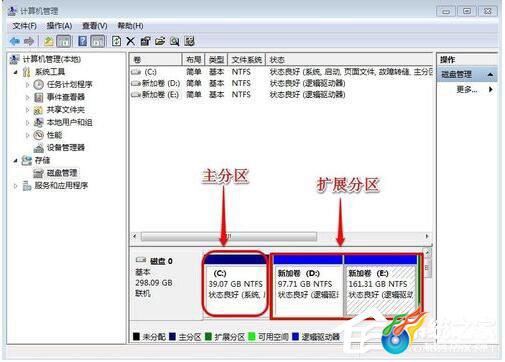Click the Up one level folder icon
505x362 pixels.
49,41
